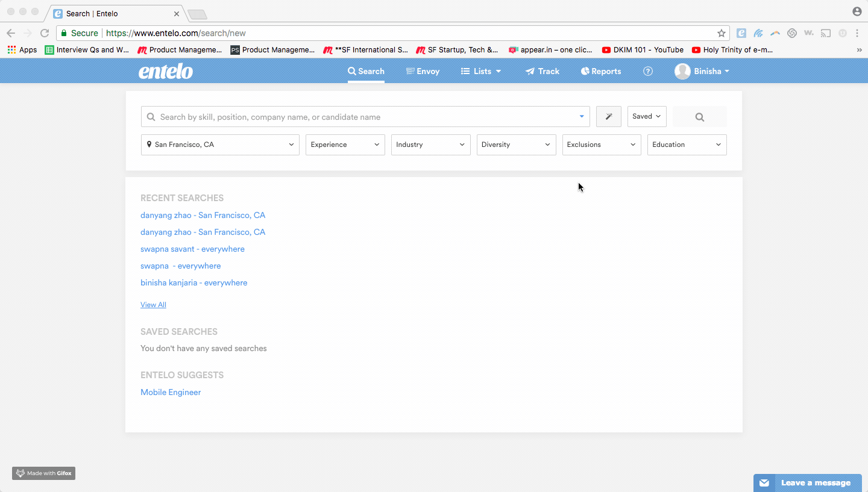This screenshot has height=492, width=868.
Task: Open the Lists nav menu
Action: (x=481, y=71)
